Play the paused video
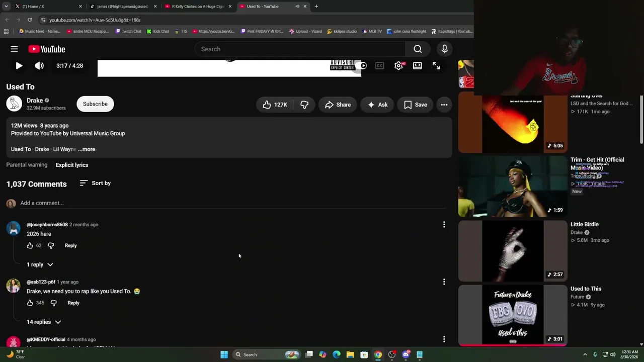Viewport: 644px width, 362px height. [19, 65]
